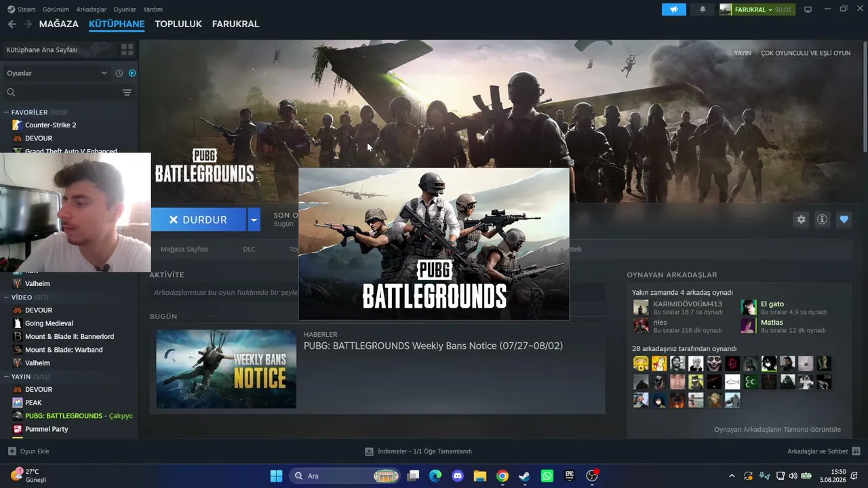
Task: Select Mount & Blade: Warband
Action: pyautogui.click(x=64, y=350)
